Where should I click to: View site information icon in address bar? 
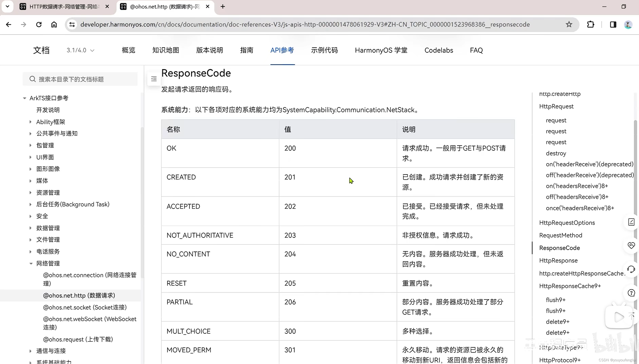click(x=72, y=24)
